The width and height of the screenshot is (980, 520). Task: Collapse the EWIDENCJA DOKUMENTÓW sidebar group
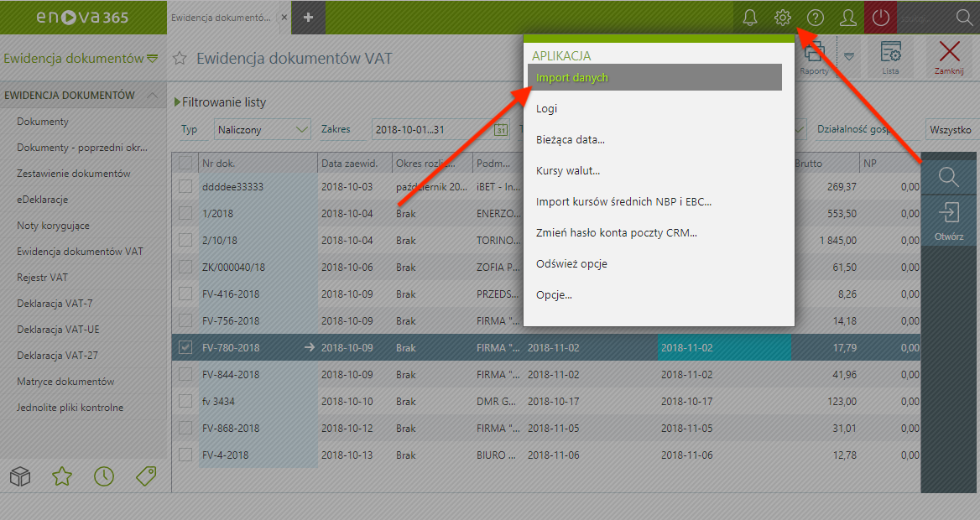pos(153,96)
